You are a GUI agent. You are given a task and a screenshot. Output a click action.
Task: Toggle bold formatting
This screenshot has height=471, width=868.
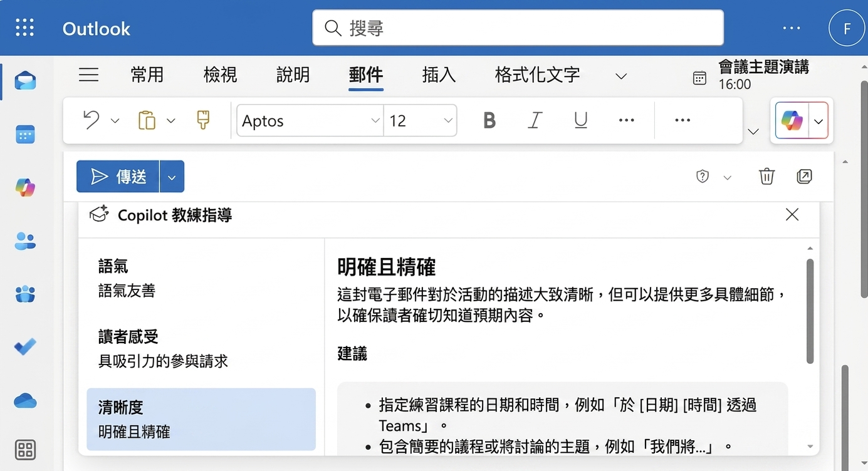(x=489, y=120)
